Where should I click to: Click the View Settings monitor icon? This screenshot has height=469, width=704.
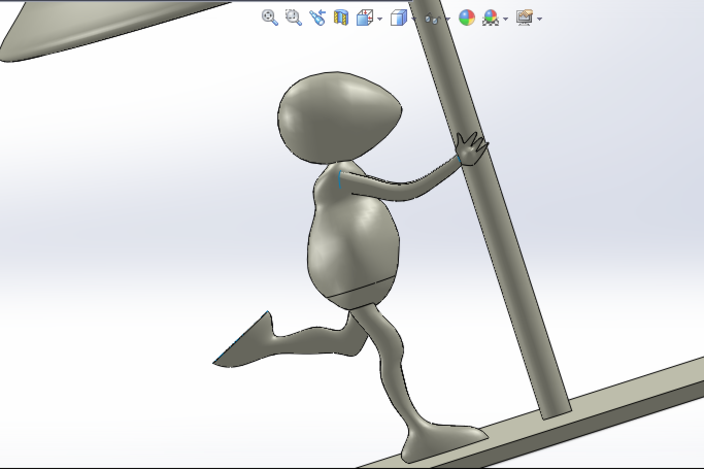coord(524,17)
